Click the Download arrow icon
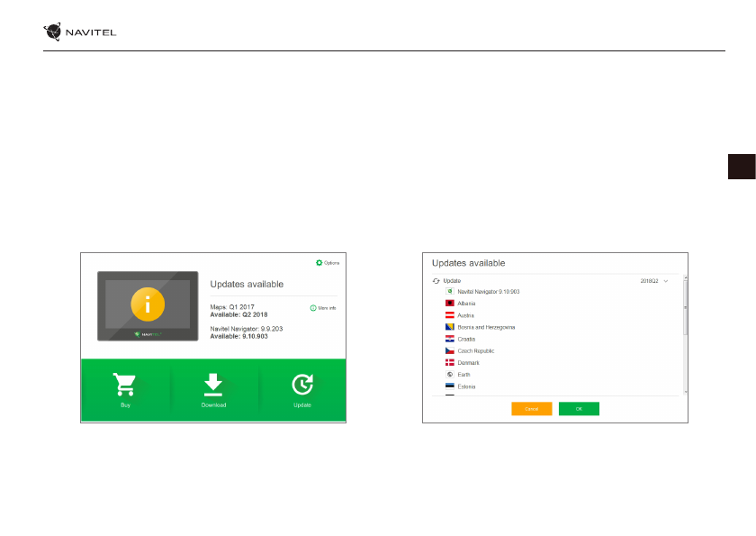 [x=213, y=385]
